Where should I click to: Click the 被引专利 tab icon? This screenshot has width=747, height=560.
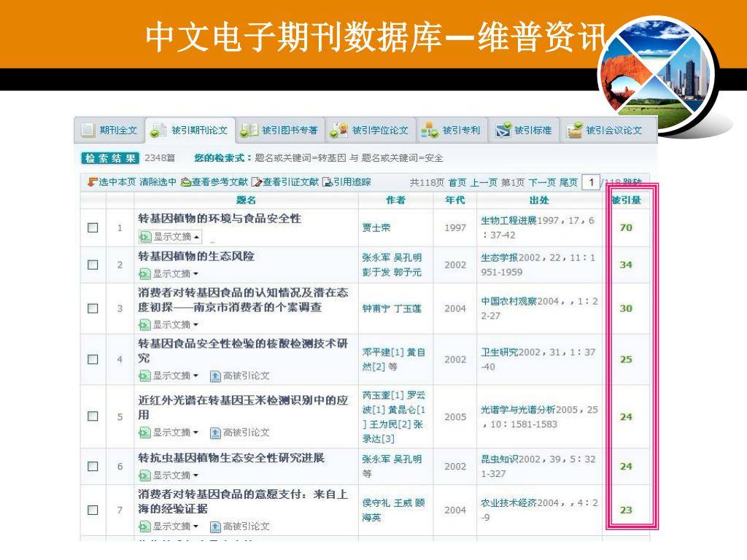[x=429, y=130]
